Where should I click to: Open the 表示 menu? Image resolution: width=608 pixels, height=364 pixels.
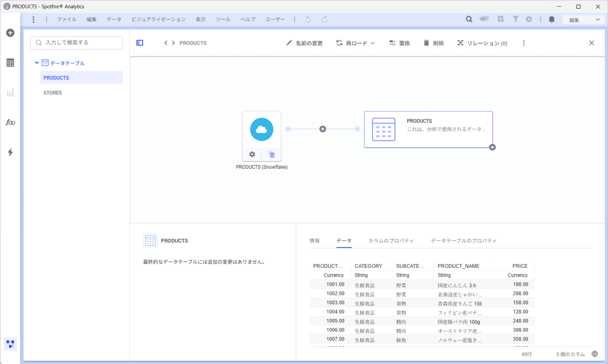tap(200, 20)
